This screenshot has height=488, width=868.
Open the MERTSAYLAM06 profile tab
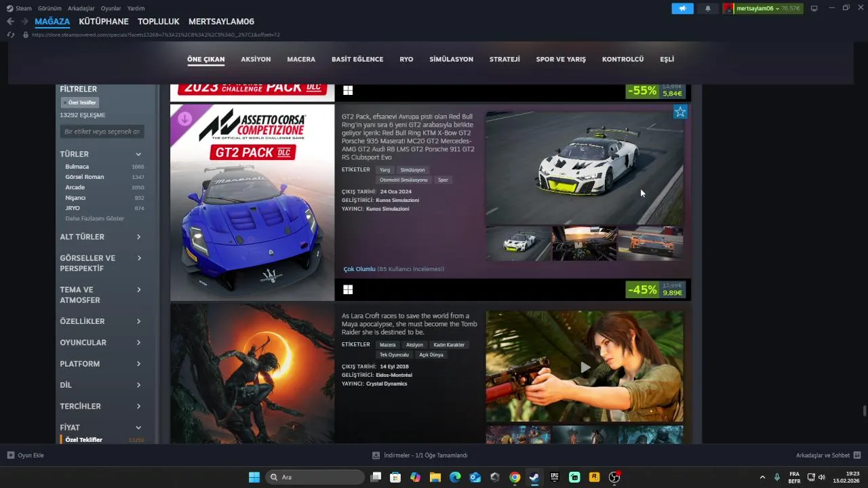(x=221, y=22)
